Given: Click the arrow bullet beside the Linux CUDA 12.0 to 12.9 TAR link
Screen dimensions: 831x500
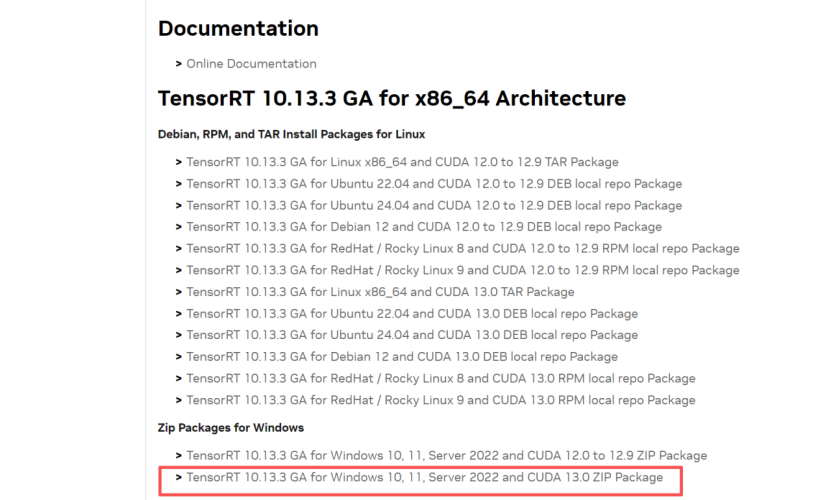Looking at the screenshot, I should pyautogui.click(x=179, y=162).
